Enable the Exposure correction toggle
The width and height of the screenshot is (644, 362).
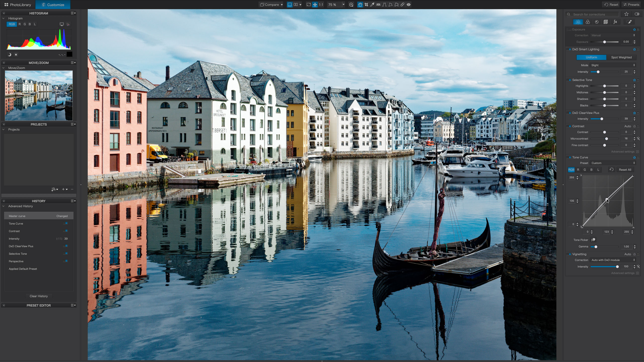click(x=569, y=29)
